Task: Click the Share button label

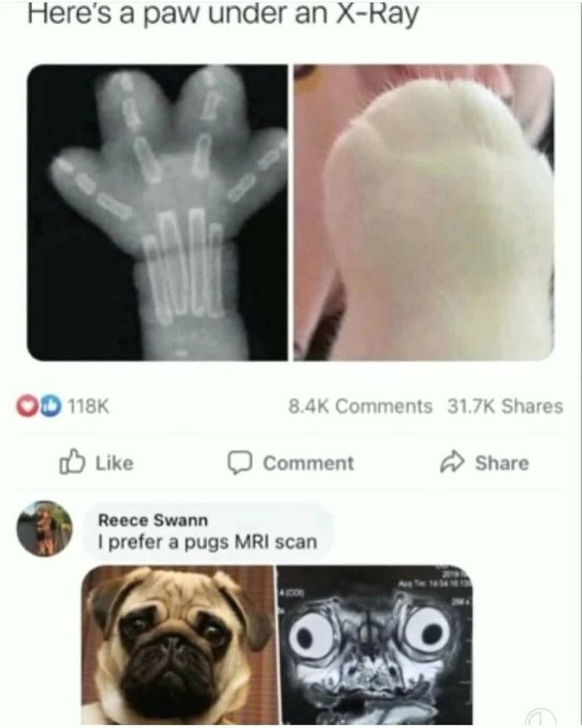Action: point(501,463)
